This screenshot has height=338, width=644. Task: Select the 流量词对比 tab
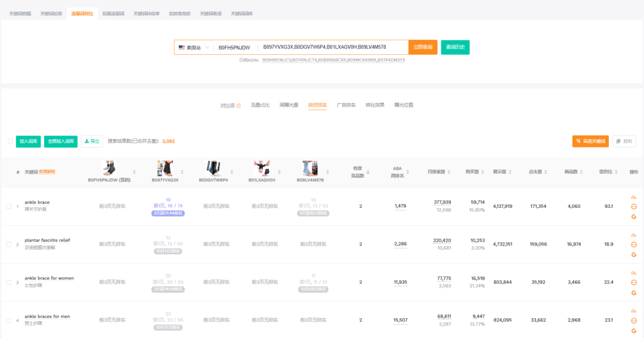(x=82, y=14)
